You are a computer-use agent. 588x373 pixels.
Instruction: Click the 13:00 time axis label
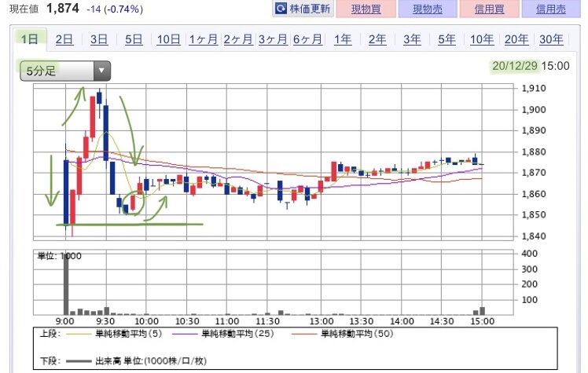click(x=322, y=321)
